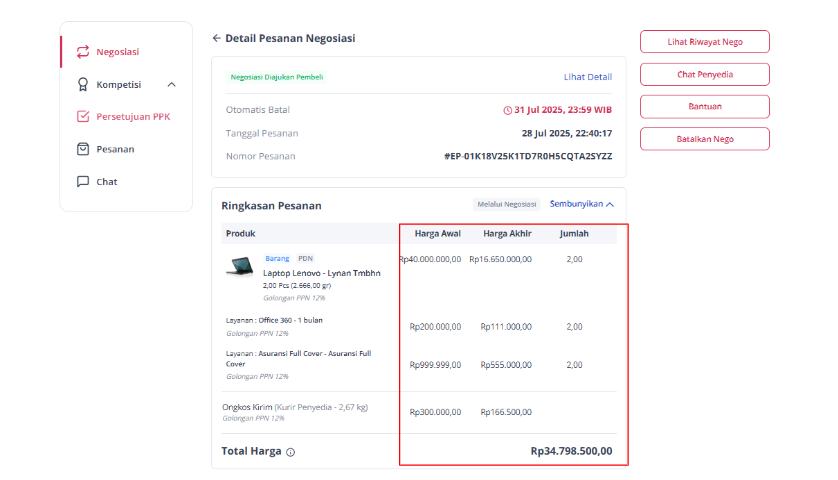Screen dimensions: 838x480
Task: Click the back arrow beside Detail Pesanan Negosiasi
Action: pyautogui.click(x=216, y=38)
